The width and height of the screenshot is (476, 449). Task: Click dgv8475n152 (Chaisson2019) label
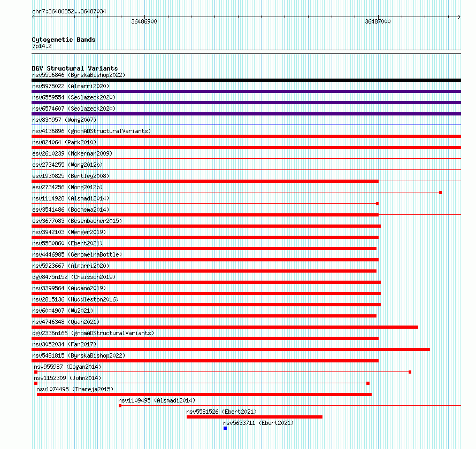74,277
